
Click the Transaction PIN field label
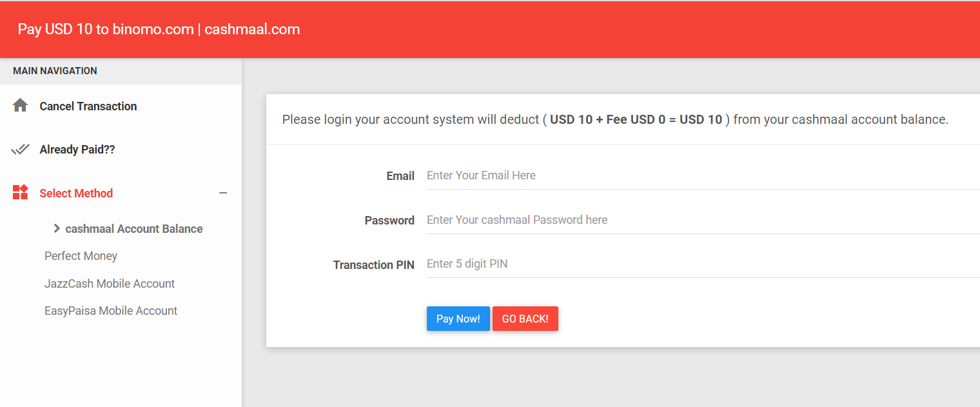coord(373,264)
